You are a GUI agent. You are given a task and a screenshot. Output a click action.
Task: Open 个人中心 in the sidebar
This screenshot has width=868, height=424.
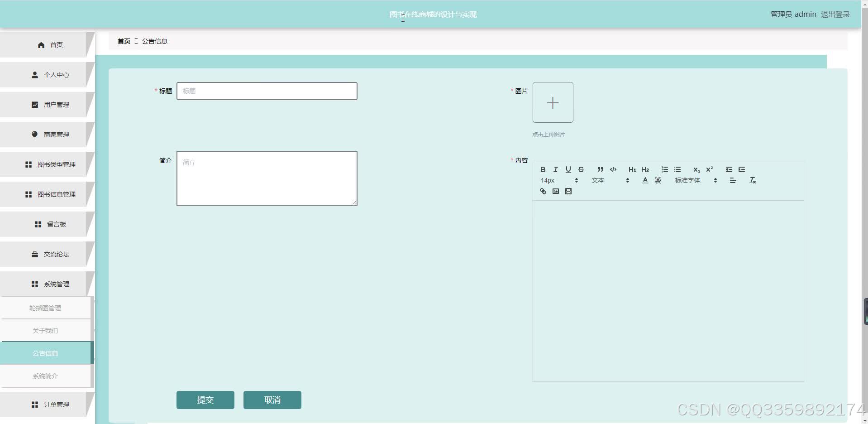pos(47,75)
